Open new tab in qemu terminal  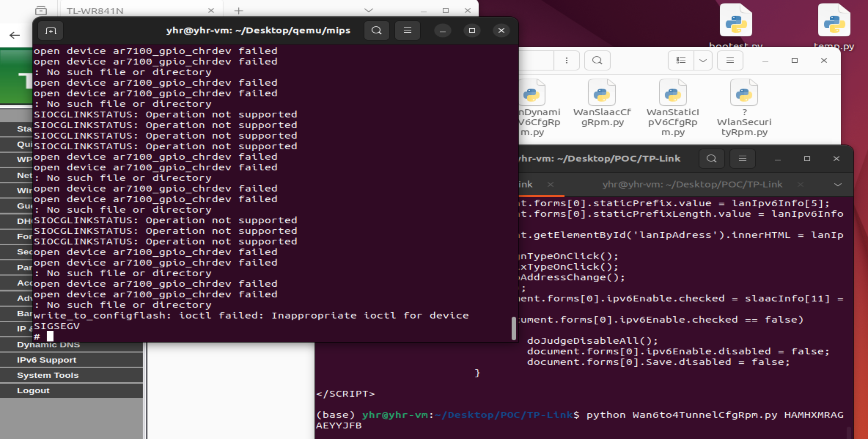click(51, 31)
